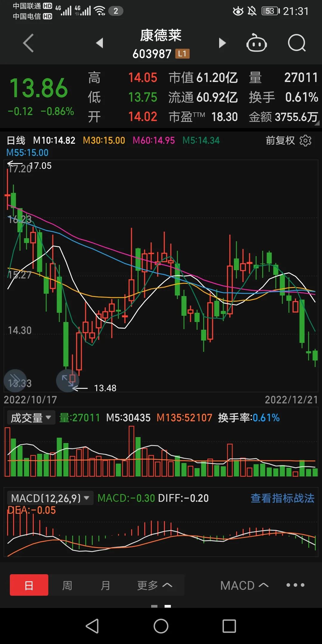Viewport: 322px width, 644px height.
Task: Tap the stock name 康德莱
Action: tap(161, 35)
